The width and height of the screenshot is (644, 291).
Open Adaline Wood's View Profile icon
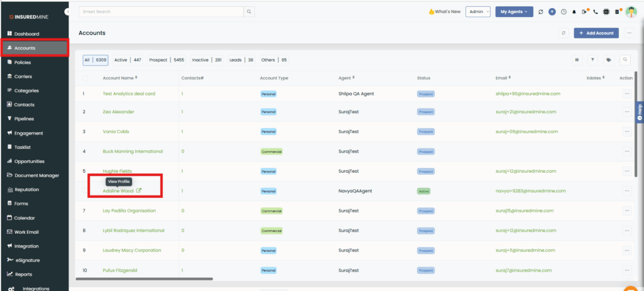pos(139,190)
